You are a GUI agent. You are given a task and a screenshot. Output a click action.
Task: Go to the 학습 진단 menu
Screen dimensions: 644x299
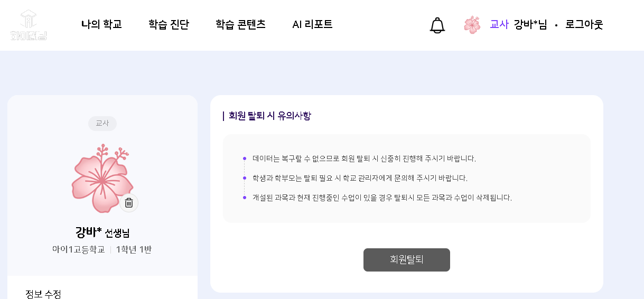point(169,24)
